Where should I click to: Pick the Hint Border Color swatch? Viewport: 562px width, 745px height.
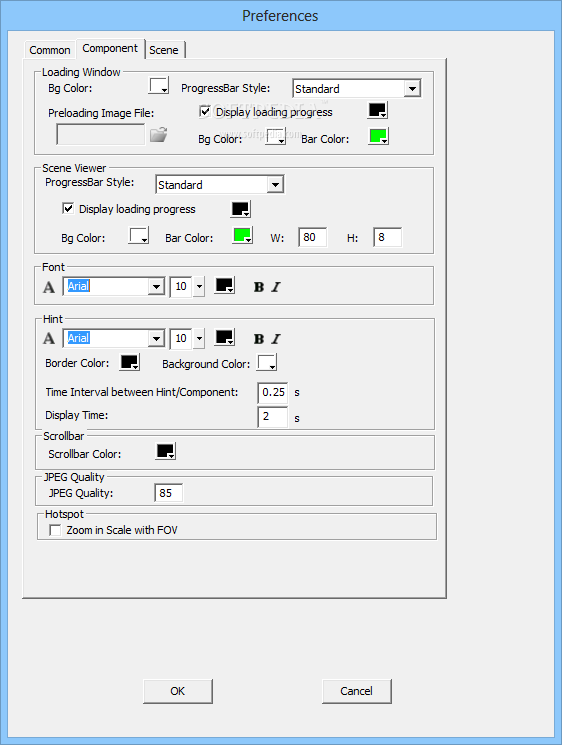130,363
